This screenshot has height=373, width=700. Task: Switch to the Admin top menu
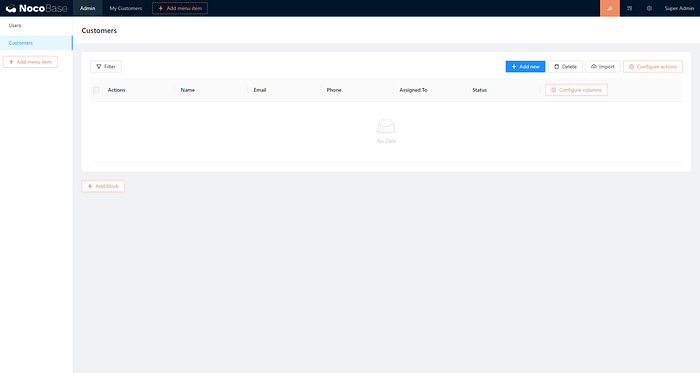88,8
